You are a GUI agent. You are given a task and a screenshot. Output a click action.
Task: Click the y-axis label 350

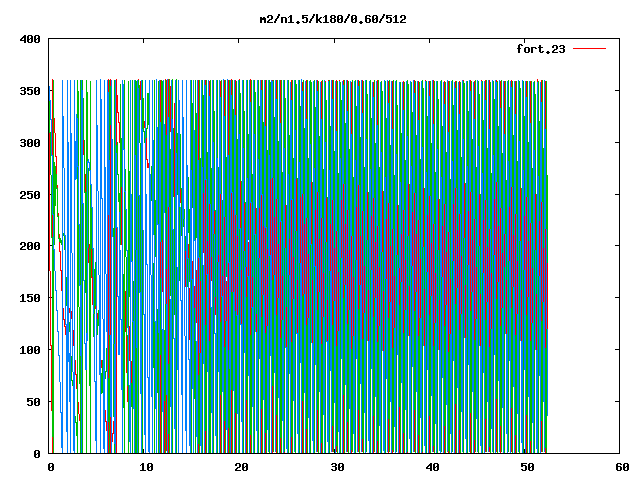coord(30,91)
